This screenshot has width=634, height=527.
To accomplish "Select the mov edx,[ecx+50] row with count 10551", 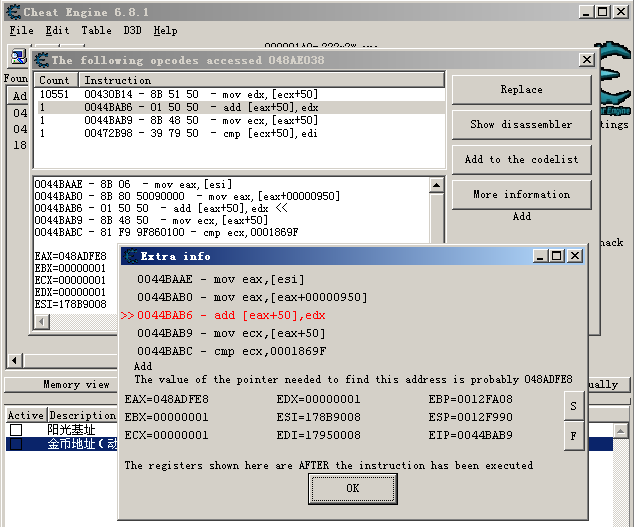I will [239, 94].
